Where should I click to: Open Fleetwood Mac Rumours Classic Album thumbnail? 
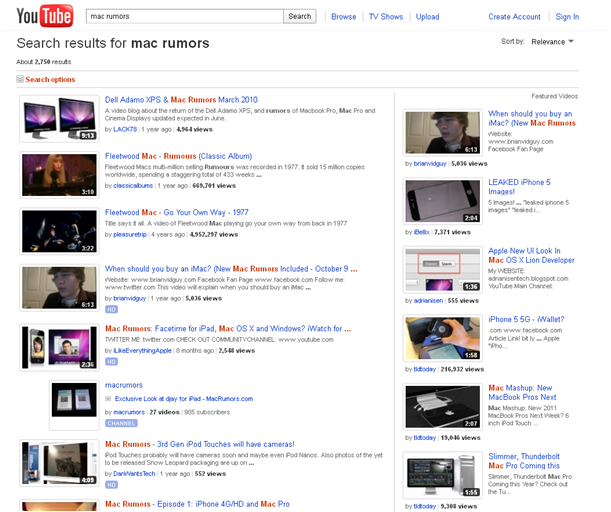pos(59,175)
